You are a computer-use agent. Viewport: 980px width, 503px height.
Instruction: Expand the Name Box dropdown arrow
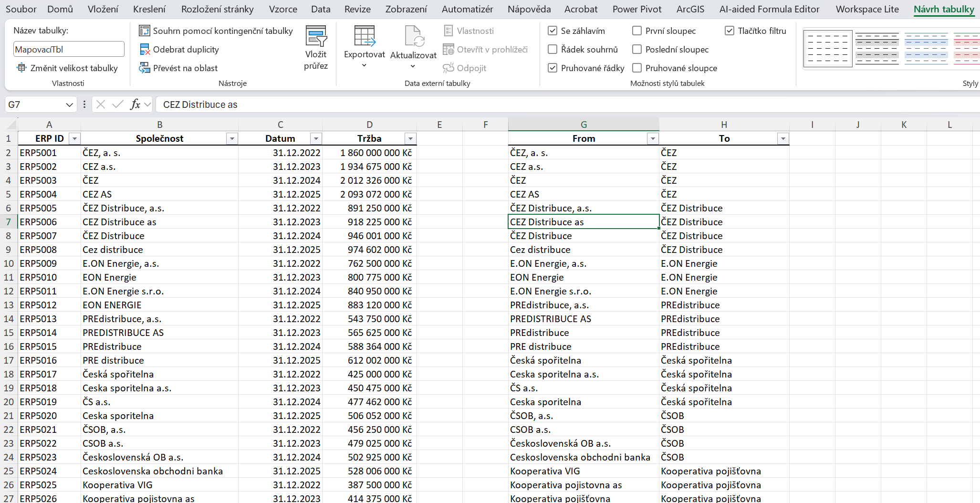click(69, 105)
